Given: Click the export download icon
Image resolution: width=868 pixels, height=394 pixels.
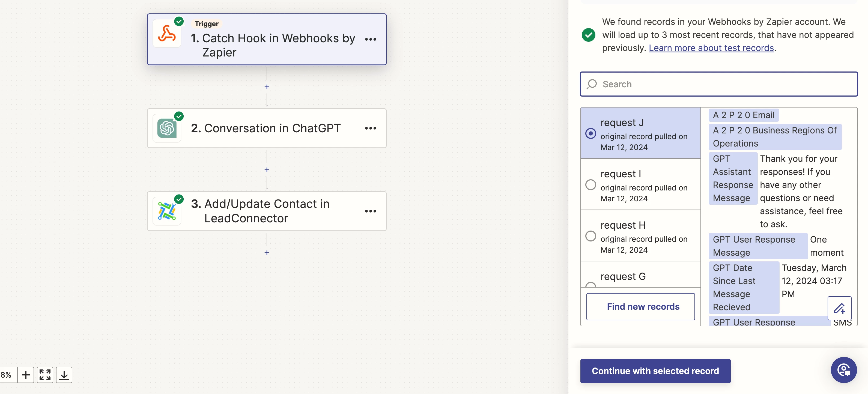Looking at the screenshot, I should pyautogui.click(x=64, y=375).
